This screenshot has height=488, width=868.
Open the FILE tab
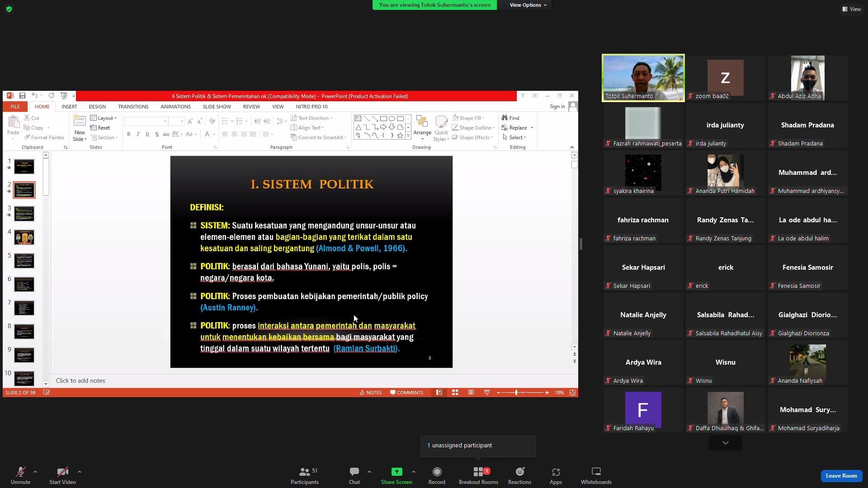pyautogui.click(x=15, y=107)
